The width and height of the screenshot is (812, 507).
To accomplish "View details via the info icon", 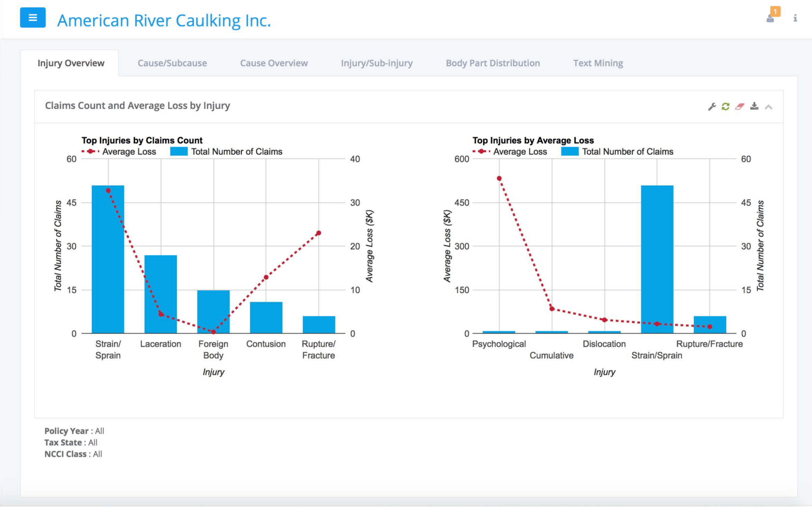I will pos(795,19).
